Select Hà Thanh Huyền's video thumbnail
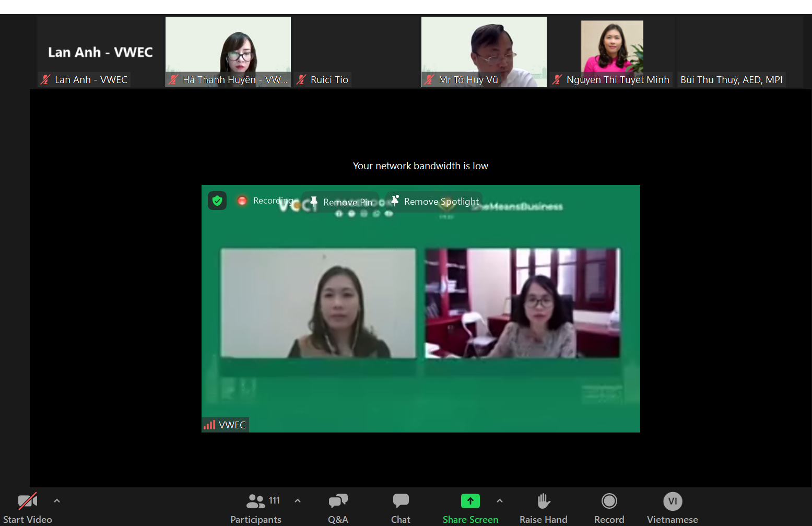 tap(228, 51)
